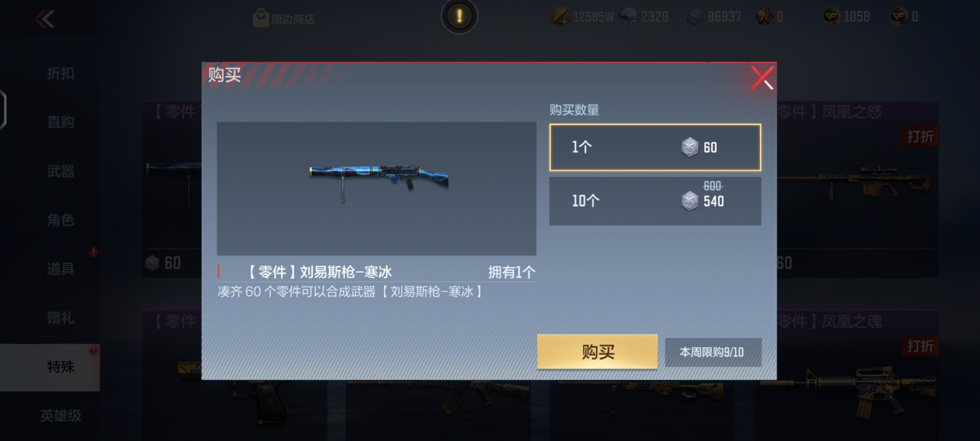Tap the CF point icon showing 1058

click(831, 17)
